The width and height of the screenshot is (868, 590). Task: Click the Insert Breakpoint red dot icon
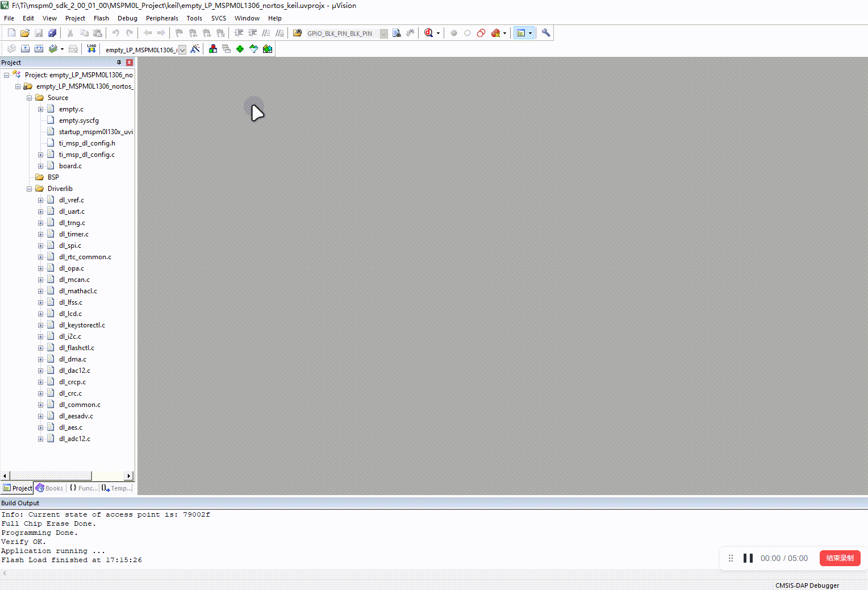coord(454,33)
